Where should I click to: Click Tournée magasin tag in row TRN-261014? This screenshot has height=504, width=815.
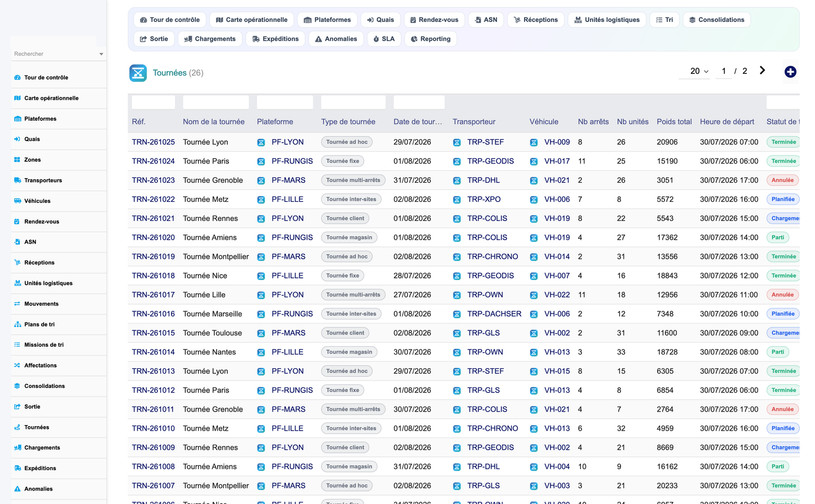(x=349, y=352)
